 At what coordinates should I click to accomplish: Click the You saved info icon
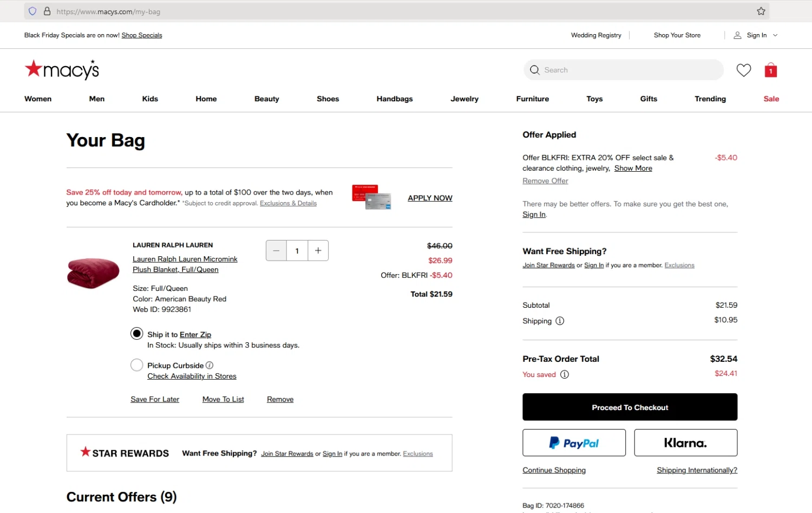click(564, 374)
